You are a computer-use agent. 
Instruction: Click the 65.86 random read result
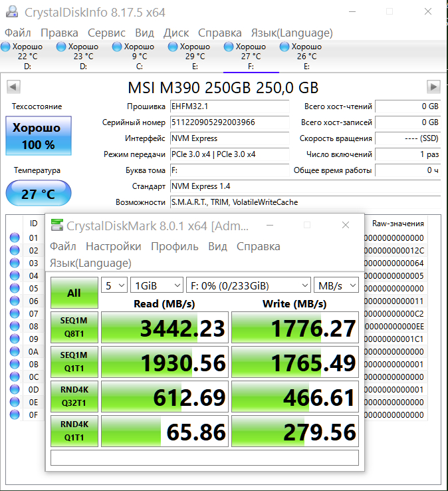tap(165, 431)
